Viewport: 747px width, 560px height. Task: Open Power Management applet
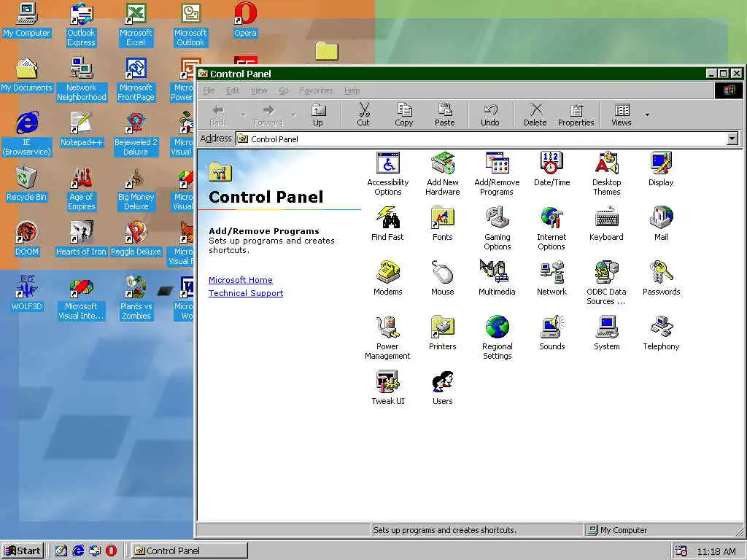coord(387,338)
